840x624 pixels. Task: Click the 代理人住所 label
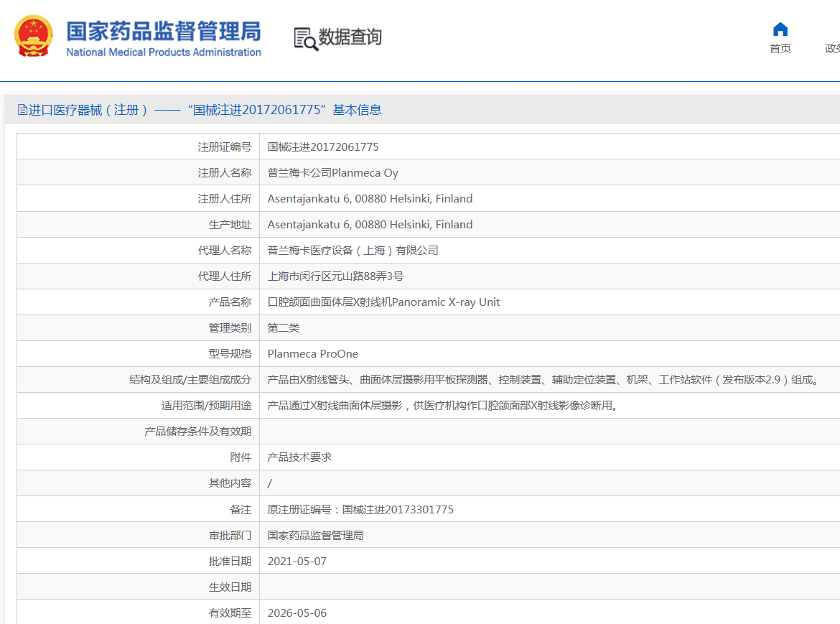[225, 276]
